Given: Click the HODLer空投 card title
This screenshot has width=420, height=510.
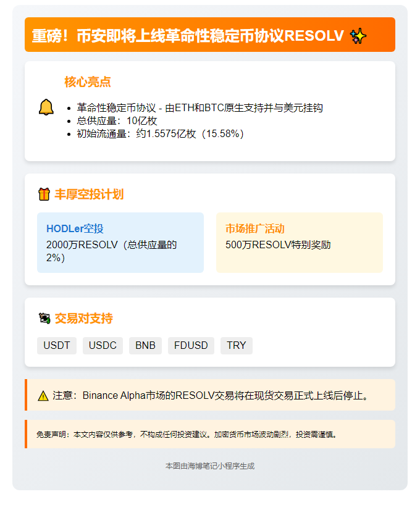Looking at the screenshot, I should click(x=75, y=228).
